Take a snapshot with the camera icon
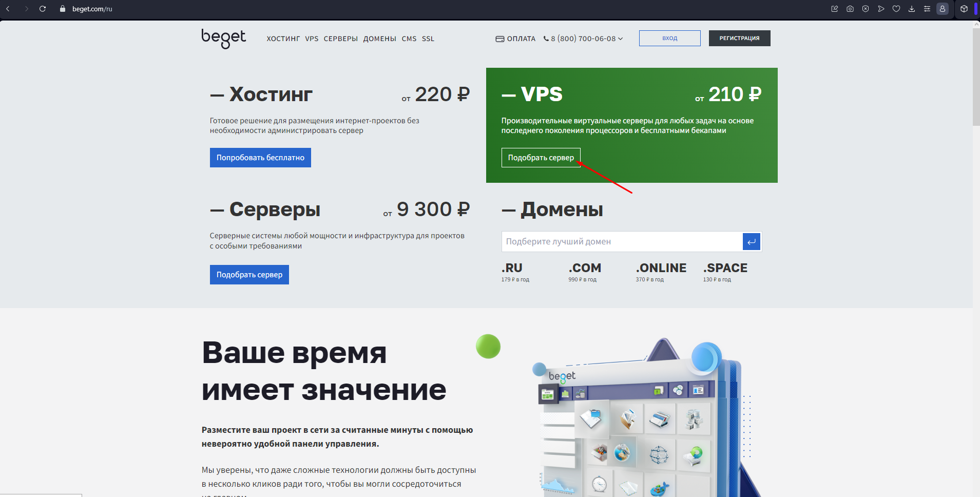This screenshot has height=497, width=980. pos(850,9)
